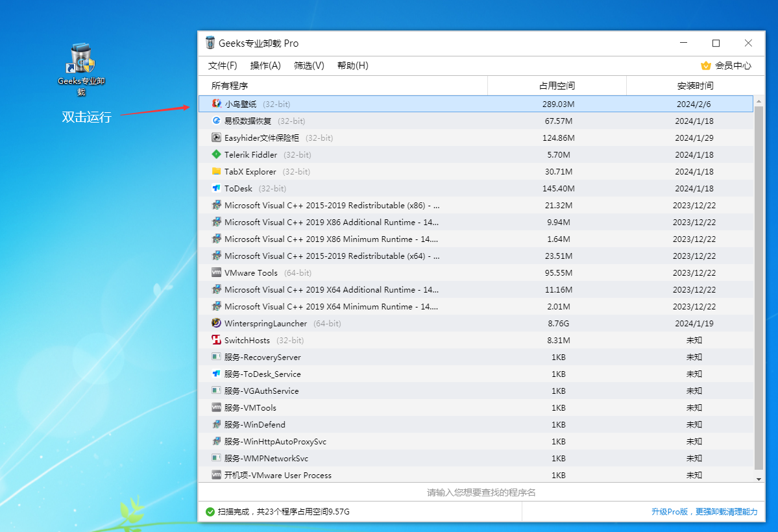Click the 服务-WMPNetworkSvc icon
The image size is (778, 532).
tap(216, 458)
